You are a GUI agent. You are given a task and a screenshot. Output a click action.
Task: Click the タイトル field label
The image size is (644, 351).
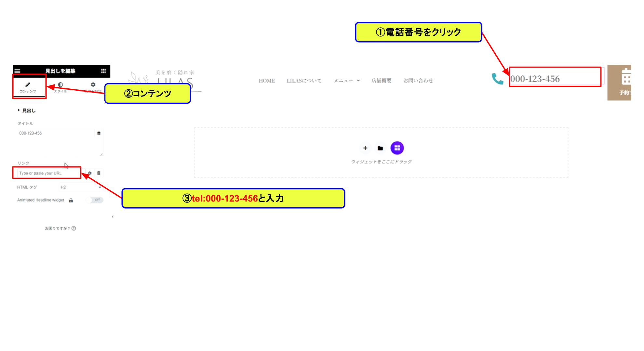(x=25, y=123)
